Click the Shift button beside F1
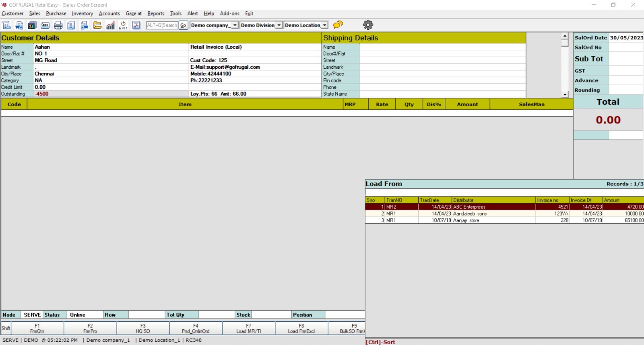Viewport: 644px width, 345px height. point(6,328)
